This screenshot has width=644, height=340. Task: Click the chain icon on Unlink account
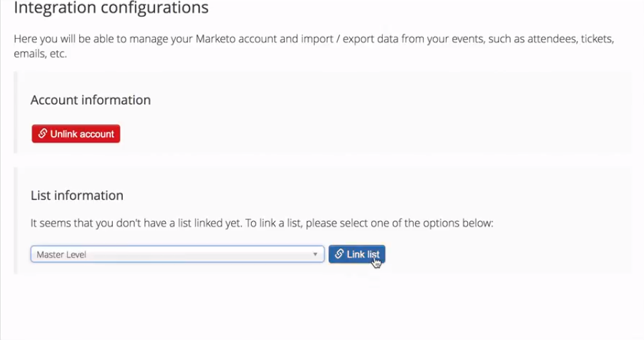[x=43, y=133]
